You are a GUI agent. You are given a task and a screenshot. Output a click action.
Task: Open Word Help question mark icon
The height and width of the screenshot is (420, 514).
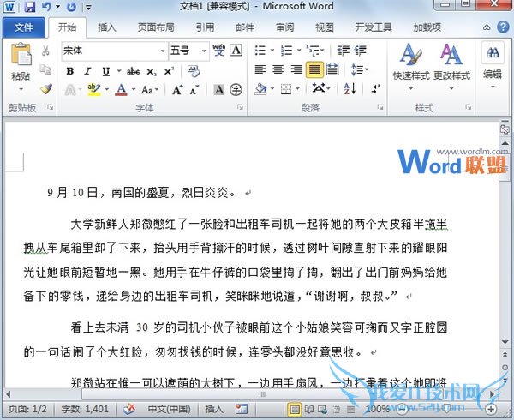point(503,27)
